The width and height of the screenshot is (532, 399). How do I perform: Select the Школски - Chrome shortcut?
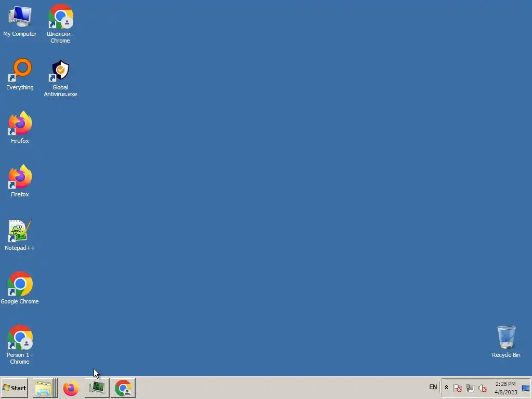pos(60,16)
